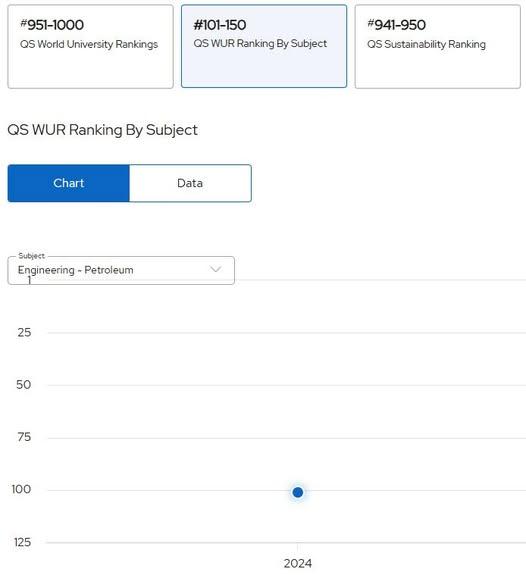Click the 125 y-axis label
526x575 pixels.
(x=22, y=542)
